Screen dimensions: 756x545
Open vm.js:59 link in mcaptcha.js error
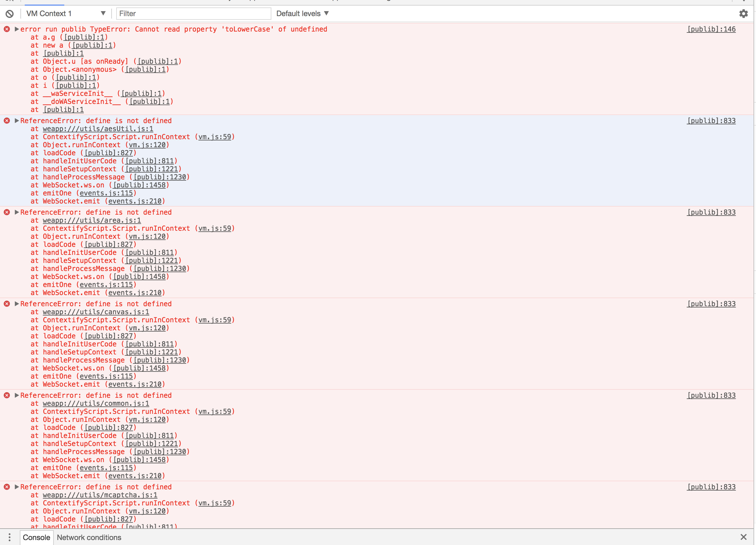215,503
